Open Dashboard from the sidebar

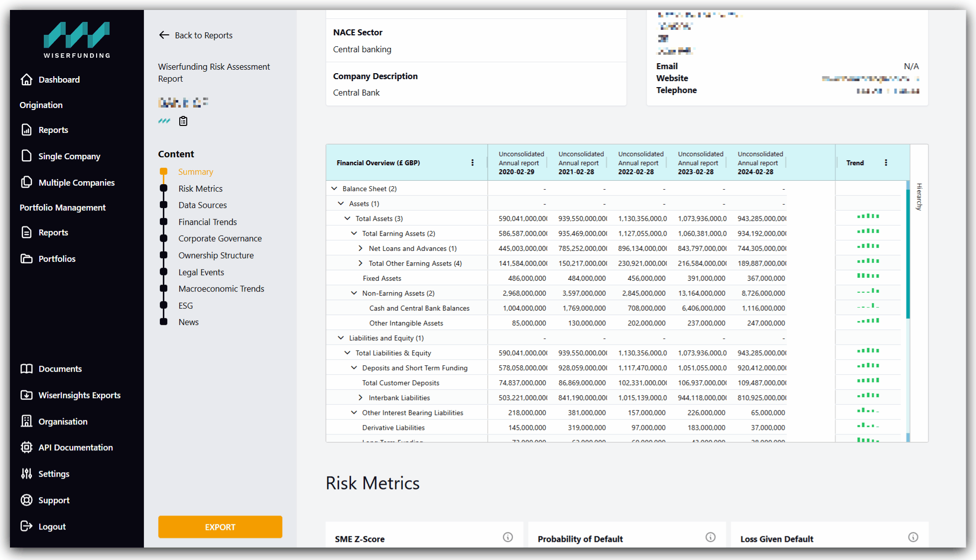coord(50,80)
